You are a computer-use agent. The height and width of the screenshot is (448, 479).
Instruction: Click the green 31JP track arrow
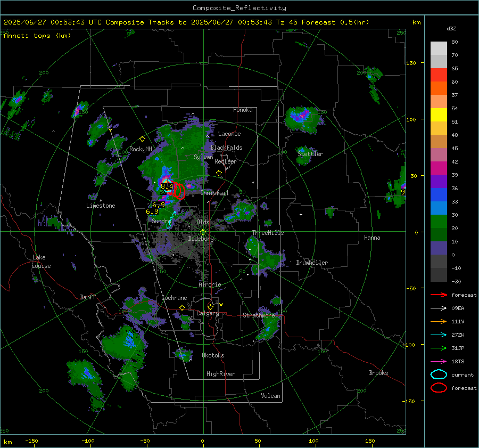pyautogui.click(x=439, y=348)
